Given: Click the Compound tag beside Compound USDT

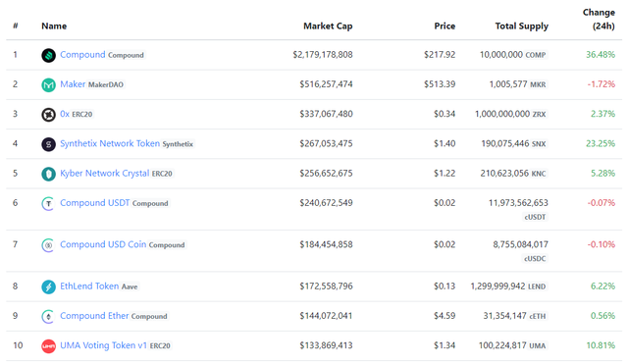Looking at the screenshot, I should tap(150, 203).
